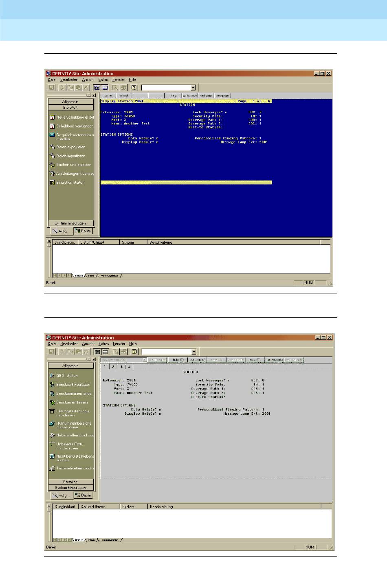Open 'Extras' menu in upper window
The height and width of the screenshot is (588, 387).
(x=103, y=79)
